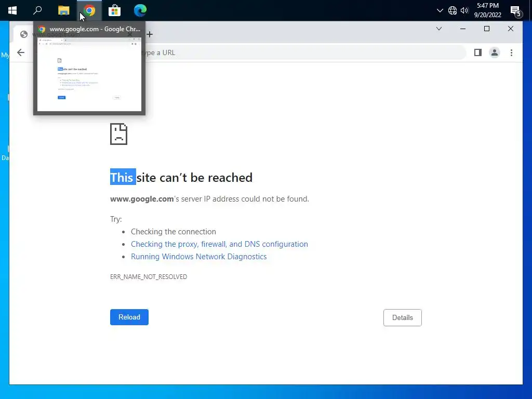Close the Chrome window

pyautogui.click(x=511, y=29)
